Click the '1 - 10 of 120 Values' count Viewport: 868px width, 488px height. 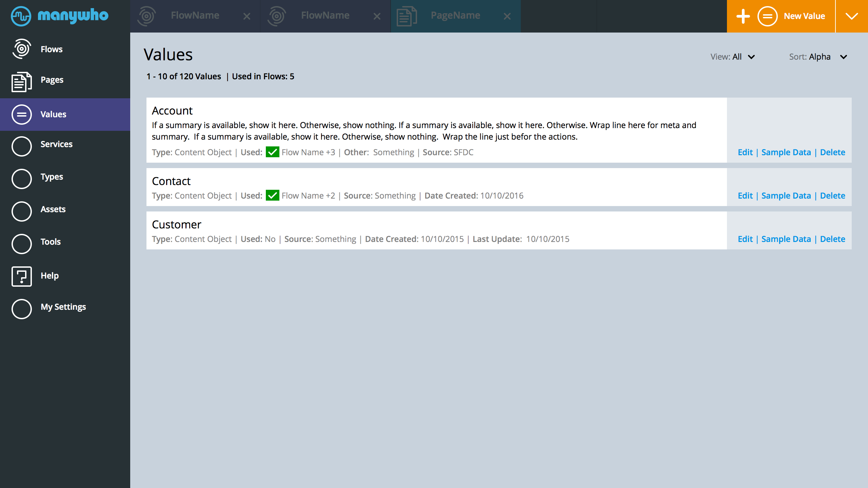184,76
